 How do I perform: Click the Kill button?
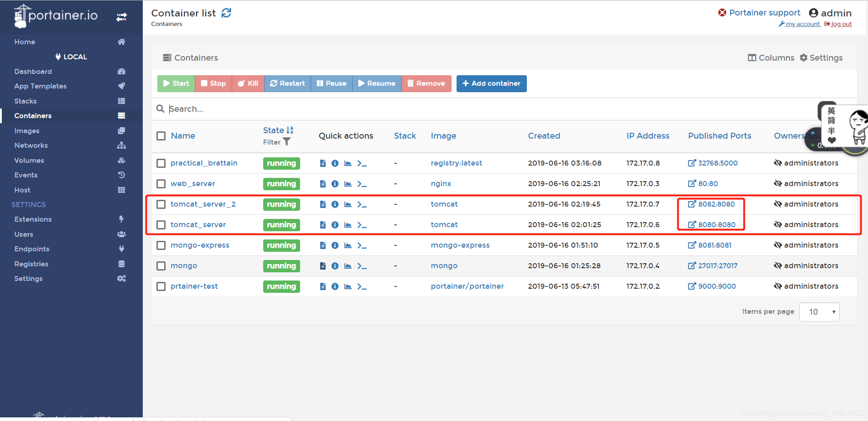point(248,83)
